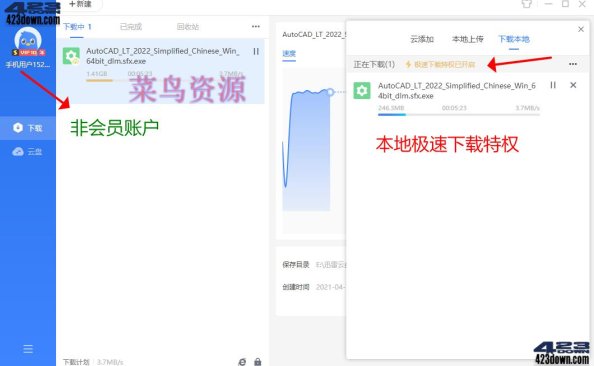Image resolution: width=594 pixels, height=366 pixels.
Task: Open the 手机用户152 account name
Action: (27, 64)
